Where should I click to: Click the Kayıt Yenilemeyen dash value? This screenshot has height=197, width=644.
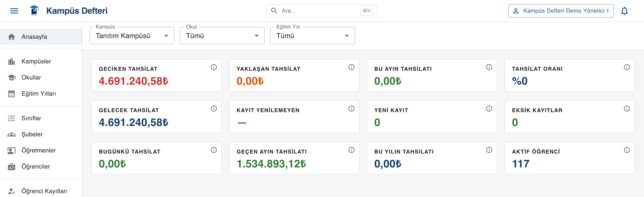tap(242, 123)
